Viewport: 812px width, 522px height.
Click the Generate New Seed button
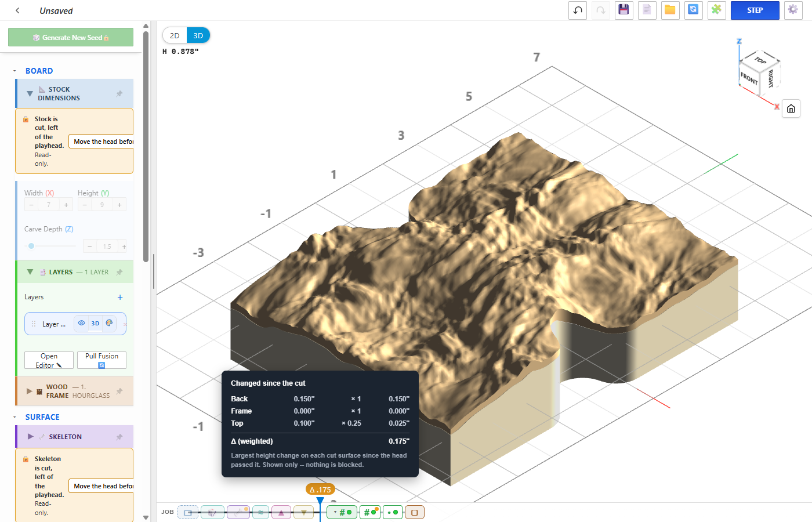click(x=71, y=37)
